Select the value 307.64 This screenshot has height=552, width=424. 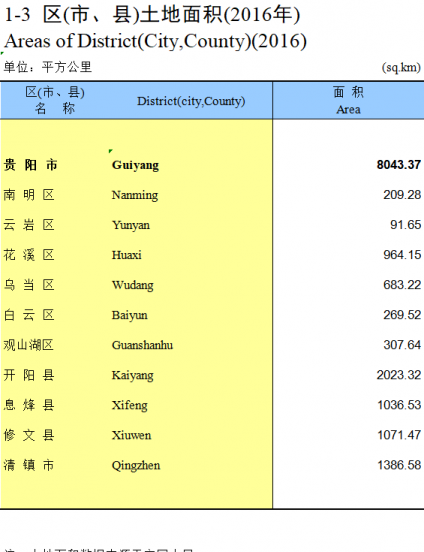pos(402,345)
